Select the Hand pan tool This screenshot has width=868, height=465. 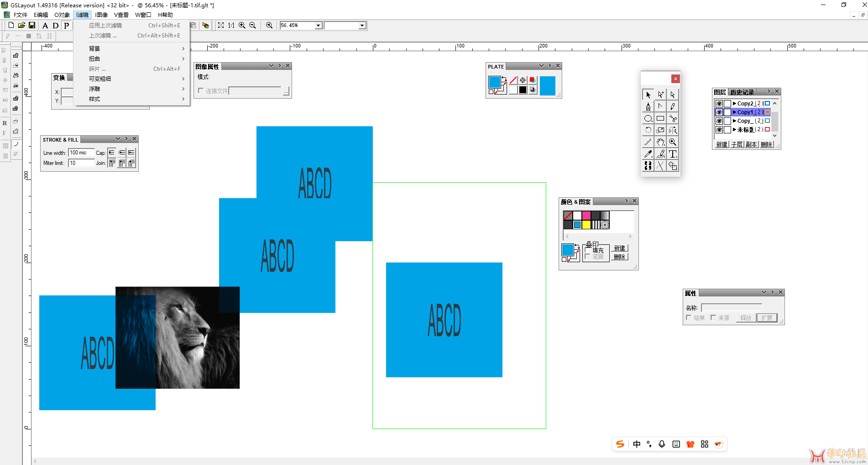pyautogui.click(x=660, y=142)
